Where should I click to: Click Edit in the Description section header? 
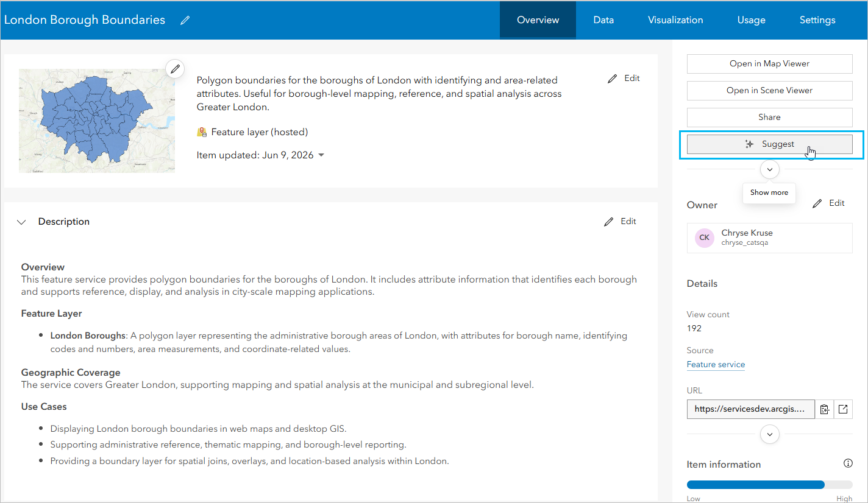(620, 222)
